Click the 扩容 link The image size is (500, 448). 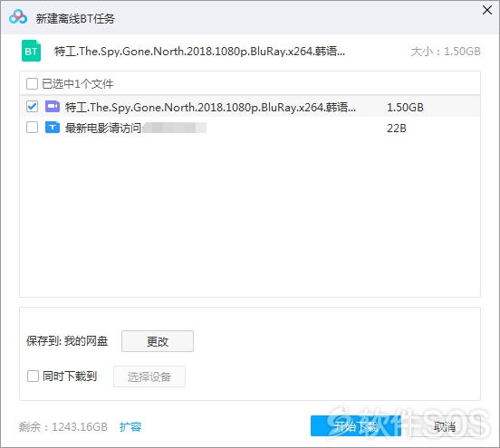(x=130, y=426)
